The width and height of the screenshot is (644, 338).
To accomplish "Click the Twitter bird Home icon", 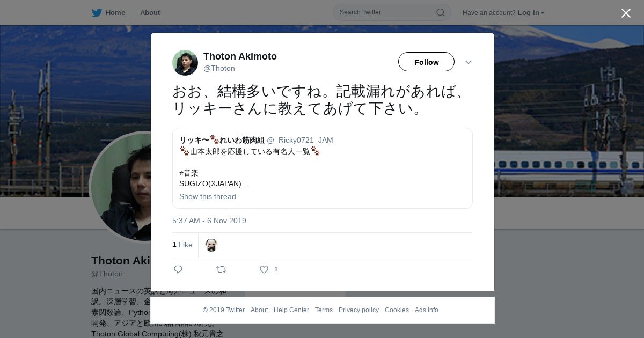I will [97, 13].
